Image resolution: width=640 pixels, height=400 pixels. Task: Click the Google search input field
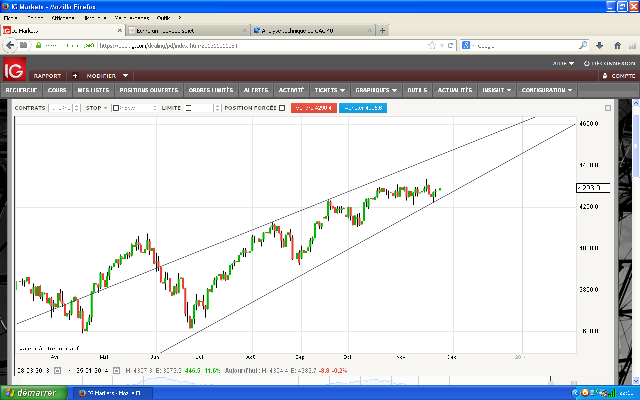(x=524, y=45)
